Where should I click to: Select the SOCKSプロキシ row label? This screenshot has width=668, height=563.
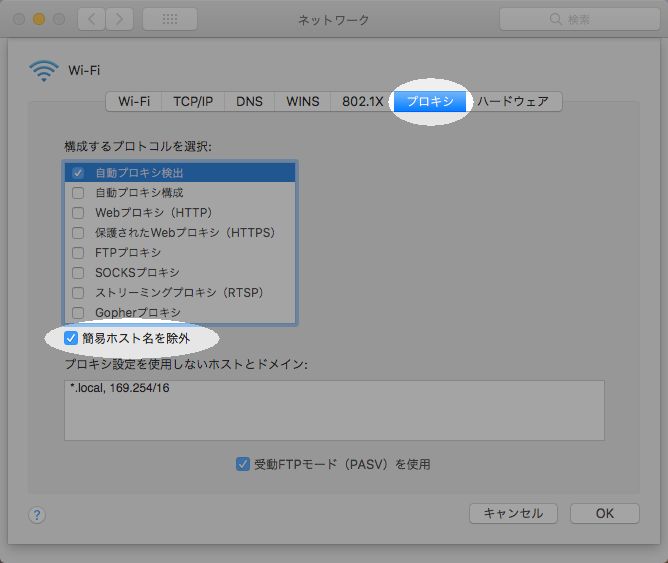point(137,273)
